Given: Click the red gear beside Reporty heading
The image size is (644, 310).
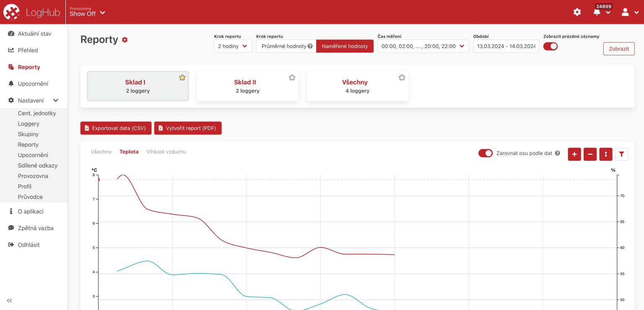Looking at the screenshot, I should (125, 40).
